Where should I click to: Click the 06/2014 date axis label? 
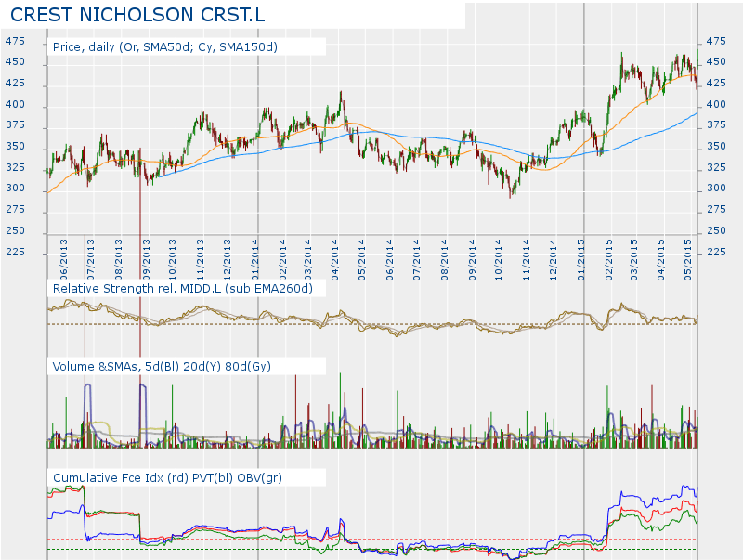[389, 260]
